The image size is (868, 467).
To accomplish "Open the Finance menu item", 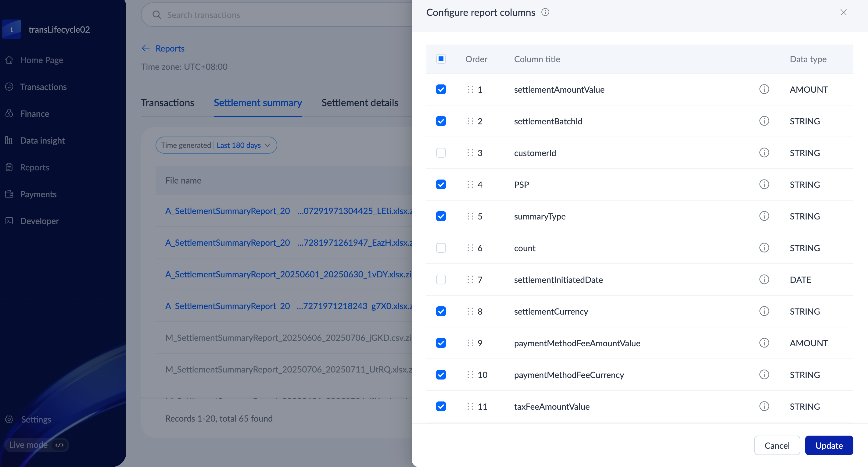I will click(34, 114).
